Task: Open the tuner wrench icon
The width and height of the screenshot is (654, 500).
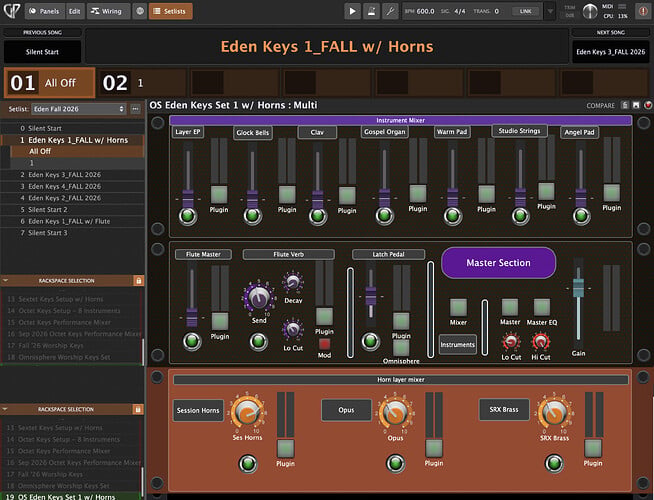Action: click(390, 11)
